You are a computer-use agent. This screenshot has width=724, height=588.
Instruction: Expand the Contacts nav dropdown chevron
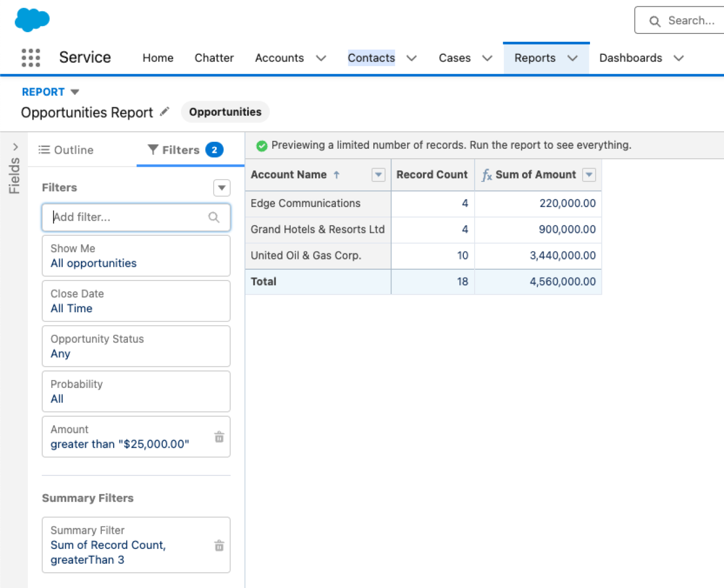coord(411,58)
